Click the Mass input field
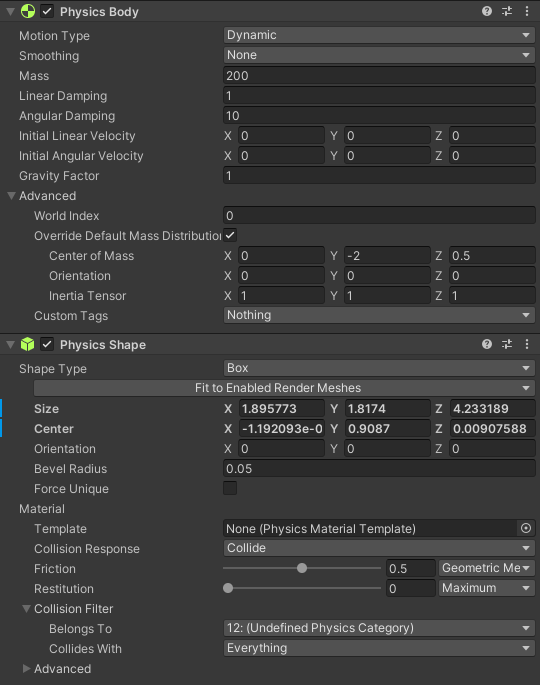Image resolution: width=540 pixels, height=685 pixels. pyautogui.click(x=379, y=76)
